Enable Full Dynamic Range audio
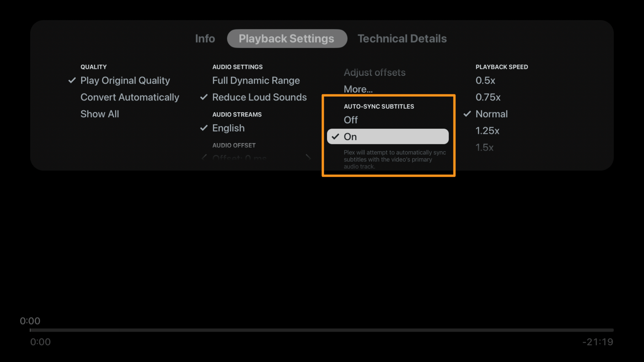 pyautogui.click(x=256, y=80)
